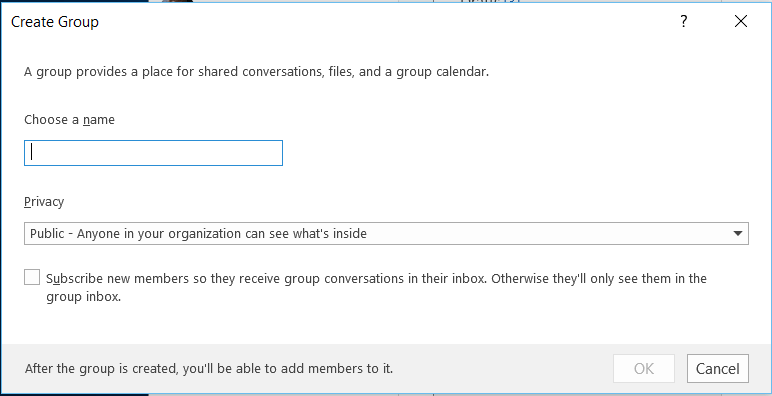
Task: Click the Privacy dropdown arrow
Action: pyautogui.click(x=738, y=233)
